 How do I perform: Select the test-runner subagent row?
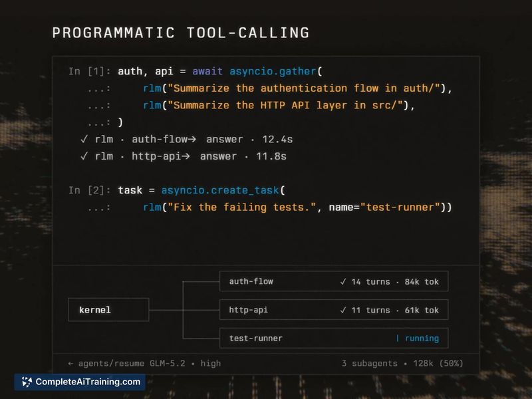334,338
